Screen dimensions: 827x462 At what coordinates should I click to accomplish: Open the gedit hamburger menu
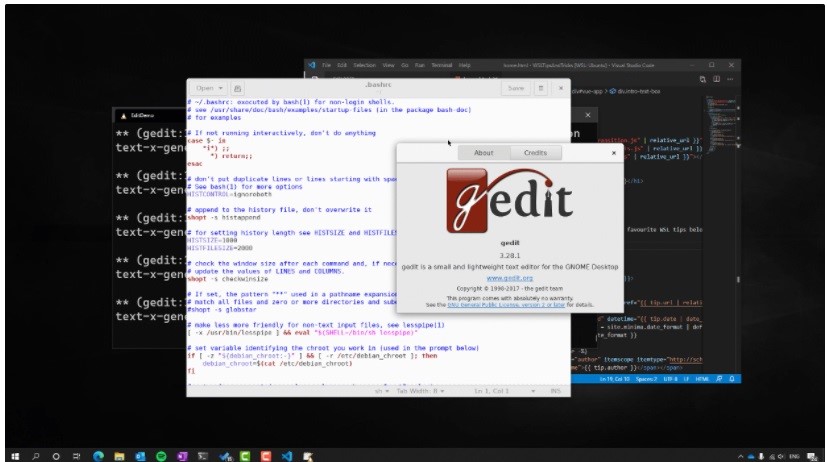pyautogui.click(x=540, y=88)
